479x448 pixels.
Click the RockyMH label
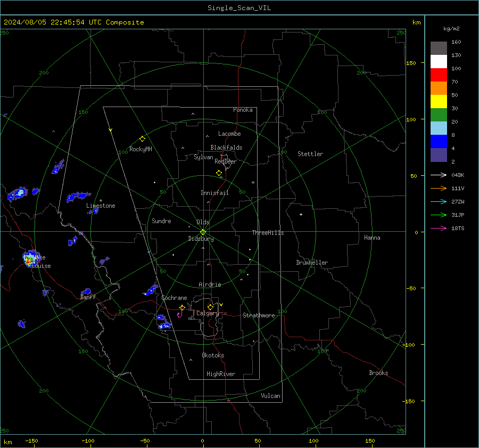click(141, 149)
